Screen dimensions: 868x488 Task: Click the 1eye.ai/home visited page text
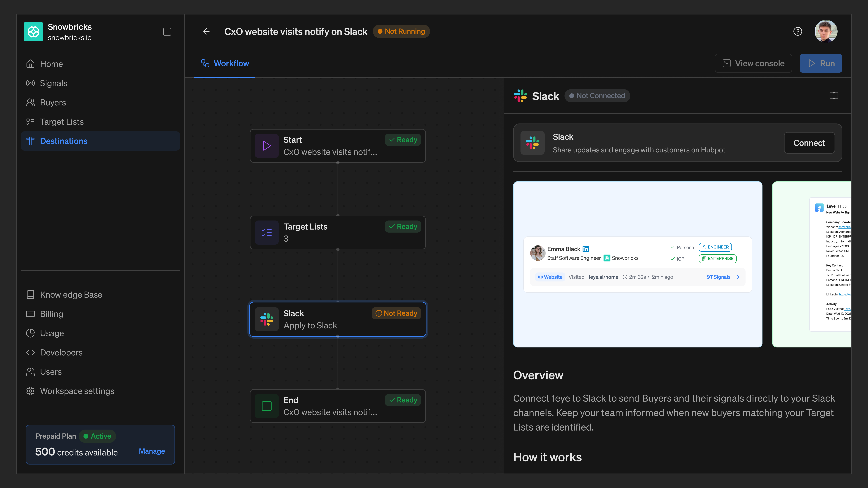(603, 277)
